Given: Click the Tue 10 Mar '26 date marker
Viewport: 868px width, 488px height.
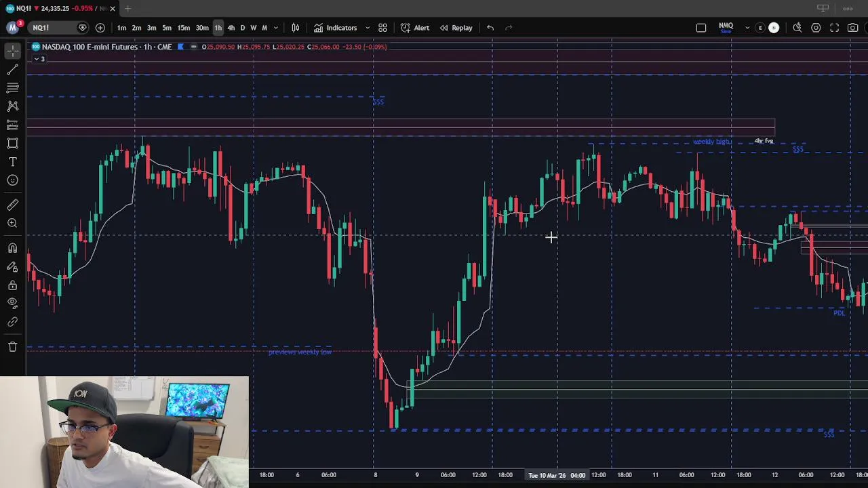Looking at the screenshot, I should (x=557, y=475).
